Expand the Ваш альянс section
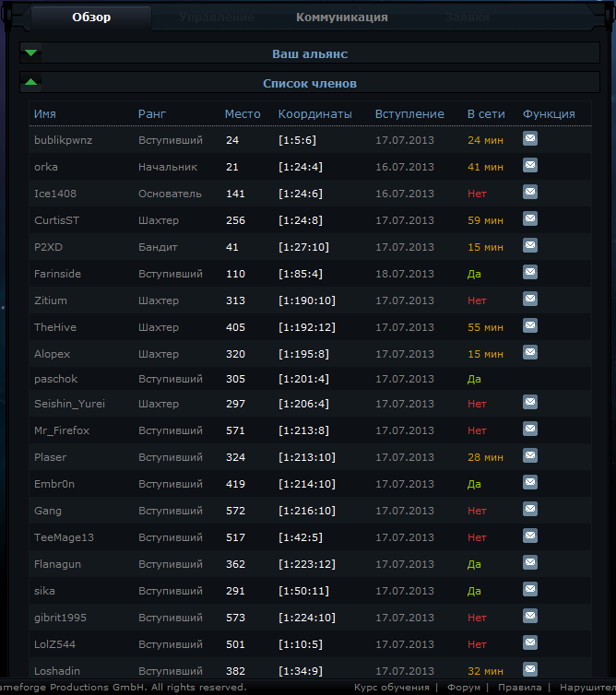 [x=309, y=54]
